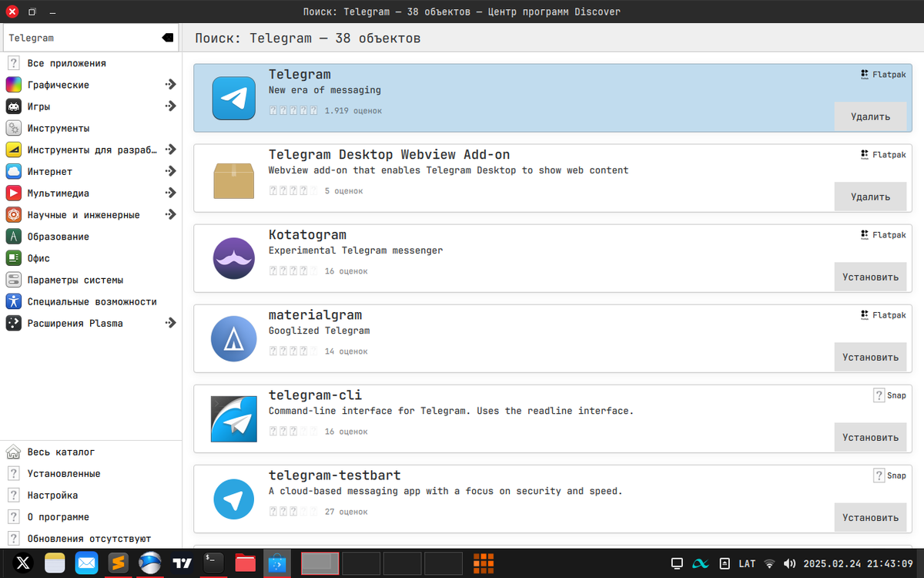The image size is (924, 578).
Task: Switch to second virtual desktop in pager
Action: point(361,563)
